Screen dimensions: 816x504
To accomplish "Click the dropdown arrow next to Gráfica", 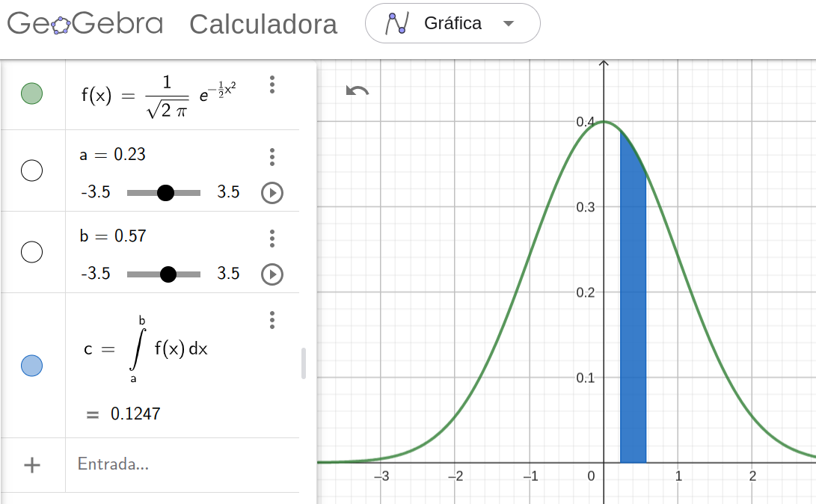I will pyautogui.click(x=509, y=23).
